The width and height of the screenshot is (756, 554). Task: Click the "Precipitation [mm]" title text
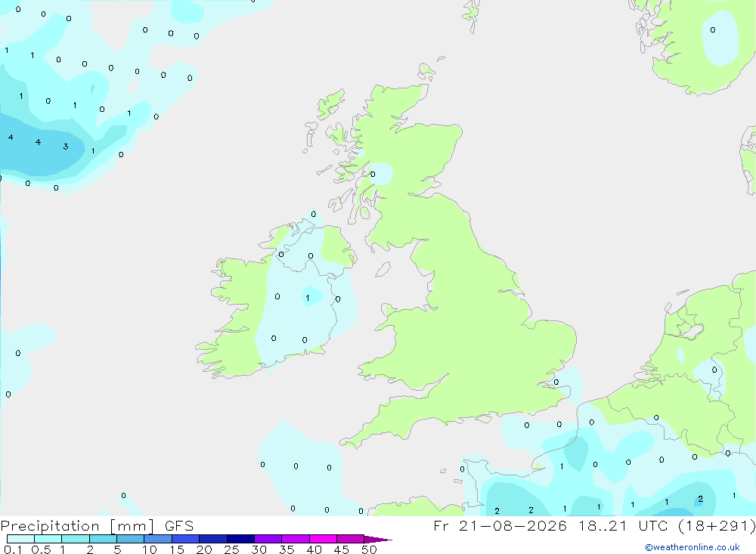coord(77,526)
